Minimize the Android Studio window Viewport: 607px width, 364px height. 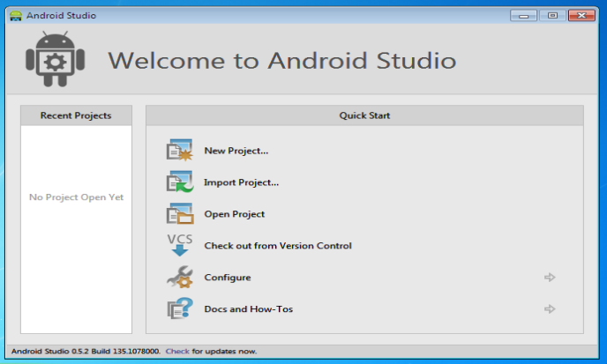tap(523, 16)
